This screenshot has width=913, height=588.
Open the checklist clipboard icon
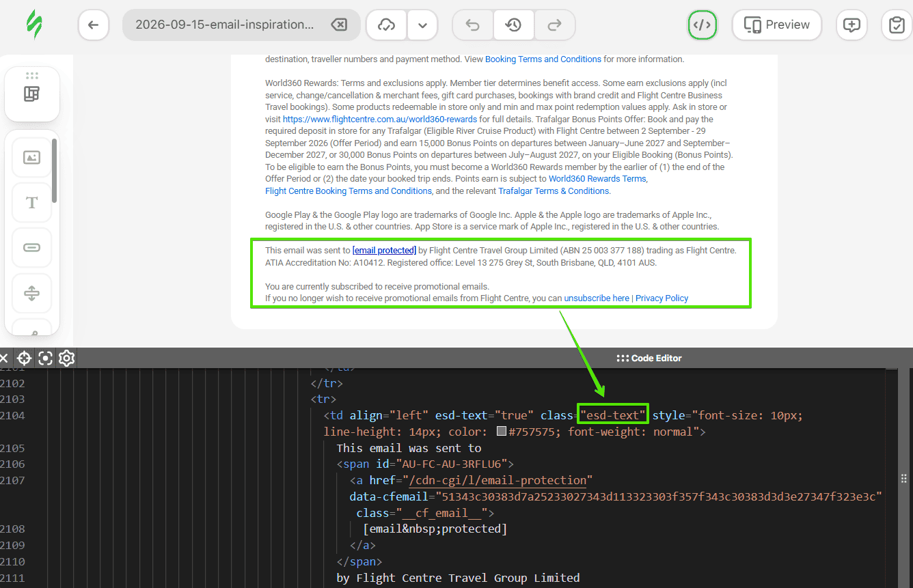click(897, 25)
